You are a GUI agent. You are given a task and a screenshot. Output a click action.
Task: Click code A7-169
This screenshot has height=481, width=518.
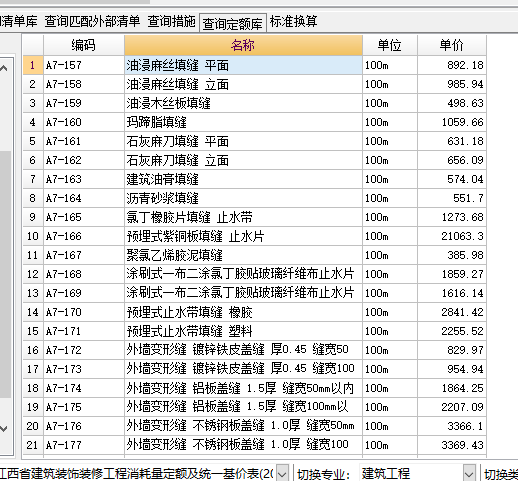coord(63,293)
